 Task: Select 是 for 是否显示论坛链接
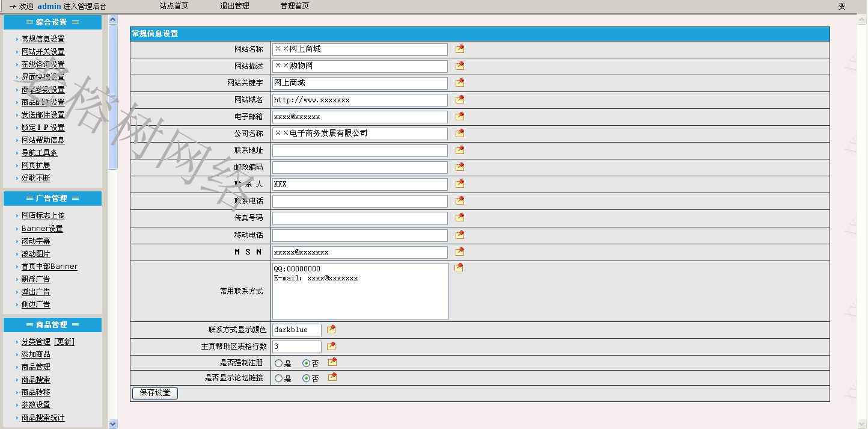278,378
